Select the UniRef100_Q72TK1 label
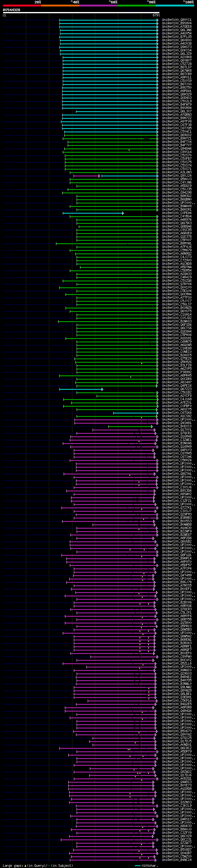197x868 pixels. point(177,507)
